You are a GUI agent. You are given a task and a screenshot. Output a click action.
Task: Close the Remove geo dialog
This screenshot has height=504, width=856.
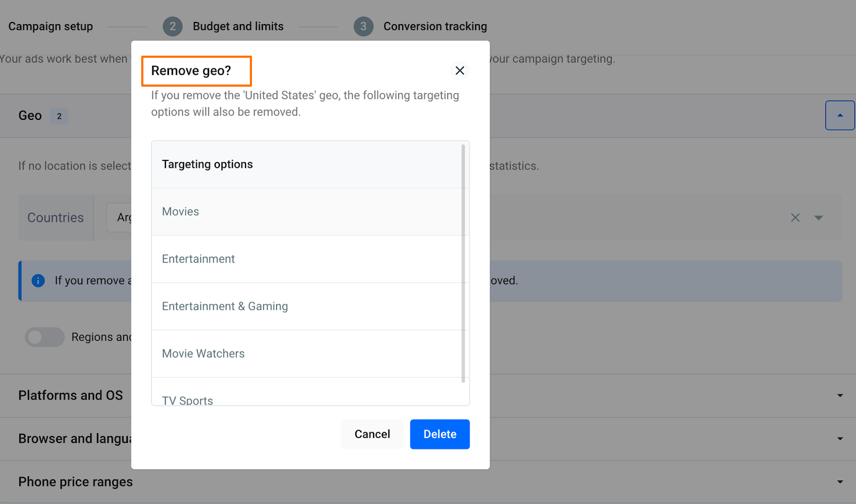tap(460, 70)
